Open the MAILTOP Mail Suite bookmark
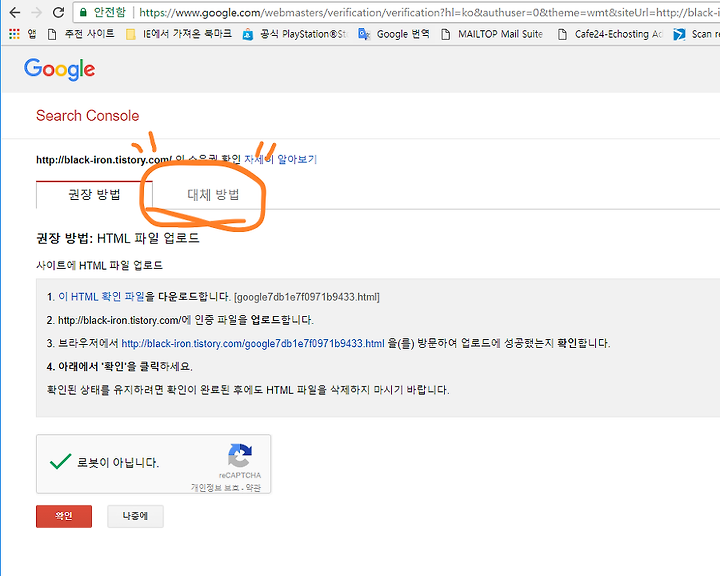The image size is (720, 576). coord(492,34)
